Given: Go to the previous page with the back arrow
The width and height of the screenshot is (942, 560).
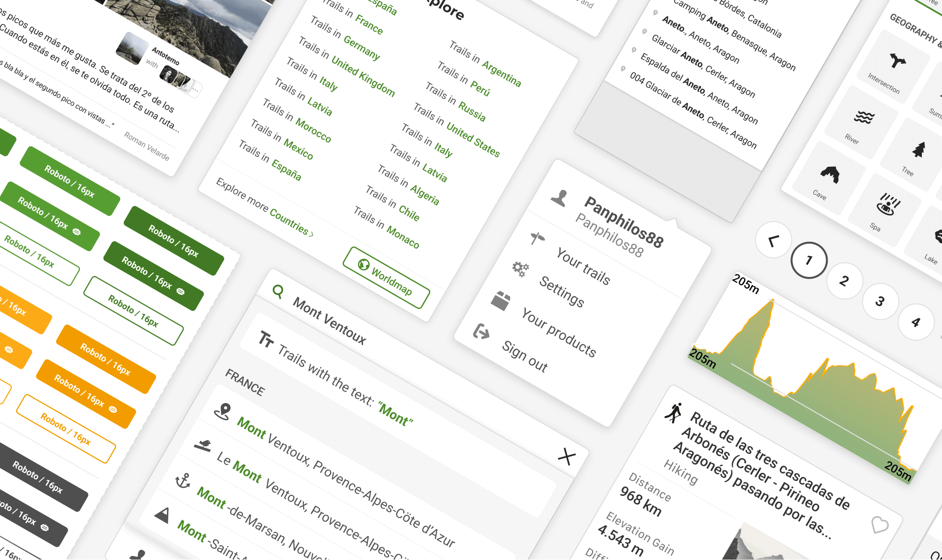Looking at the screenshot, I should [774, 240].
